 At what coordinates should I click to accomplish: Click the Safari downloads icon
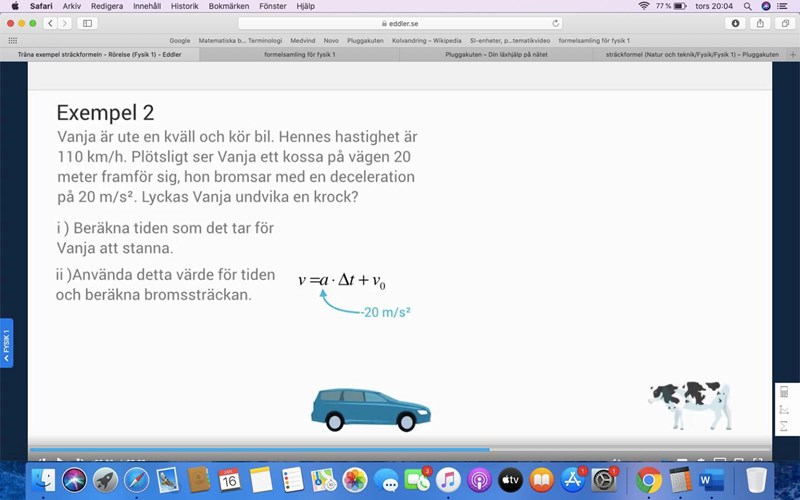point(736,23)
